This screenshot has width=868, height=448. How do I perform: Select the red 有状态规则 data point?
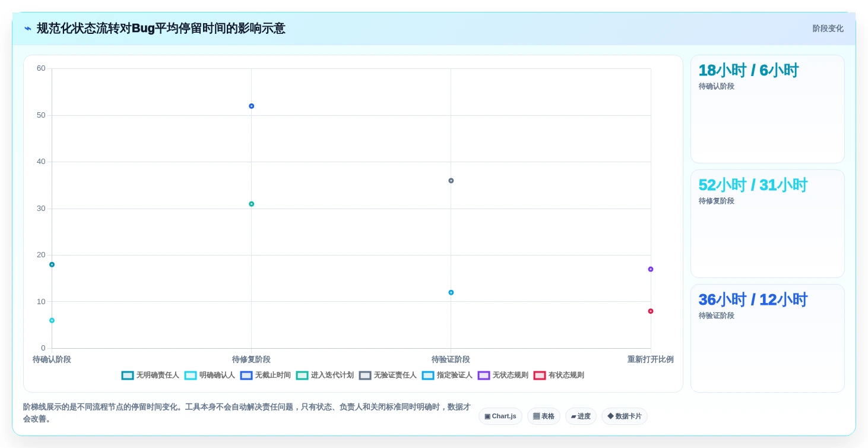click(650, 311)
